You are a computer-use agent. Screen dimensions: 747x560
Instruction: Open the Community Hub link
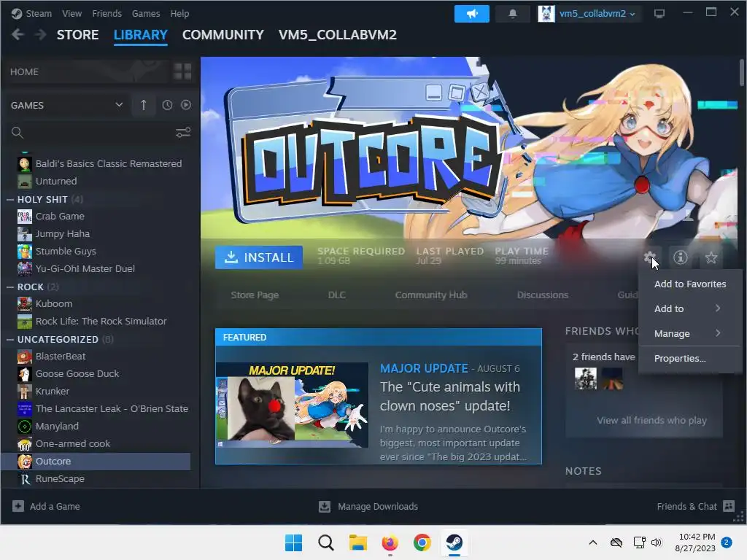430,295
